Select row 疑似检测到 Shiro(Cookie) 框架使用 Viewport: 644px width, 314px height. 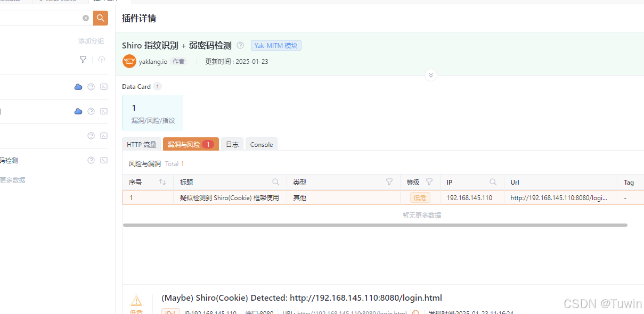click(383, 197)
